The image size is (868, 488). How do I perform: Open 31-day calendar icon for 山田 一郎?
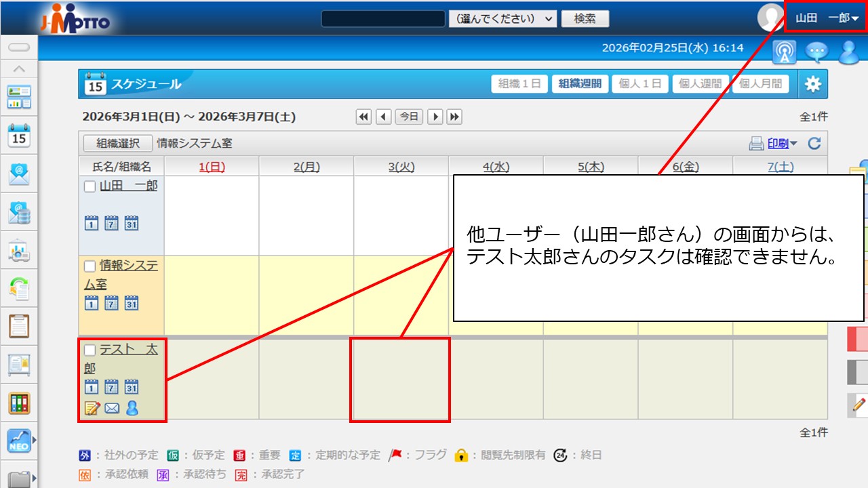coord(132,222)
